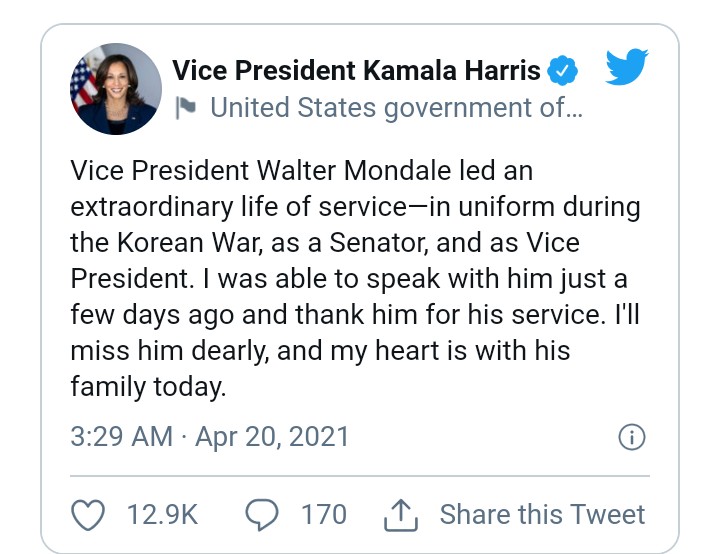Like the tweet with the heart icon
720x554 pixels.
[x=89, y=515]
